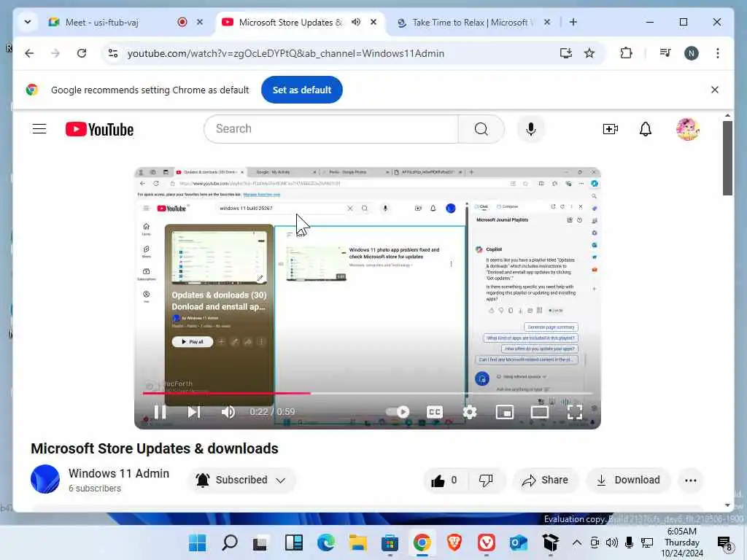Show hidden system tray icons
Screen dimensions: 747x560
point(576,542)
